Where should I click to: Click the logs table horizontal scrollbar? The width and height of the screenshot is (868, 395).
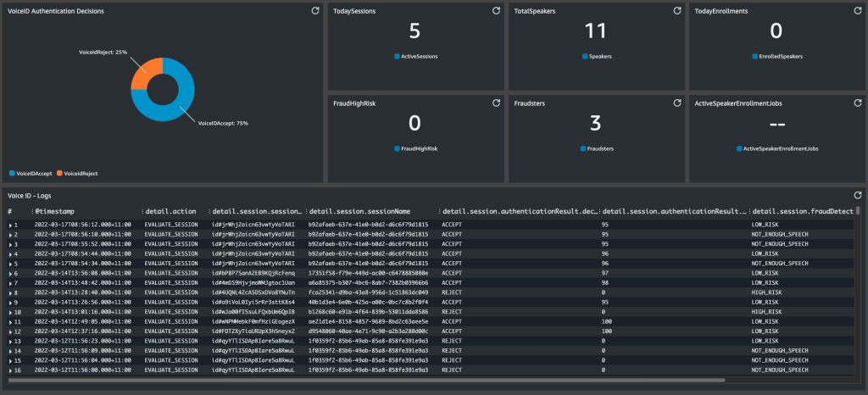364,381
